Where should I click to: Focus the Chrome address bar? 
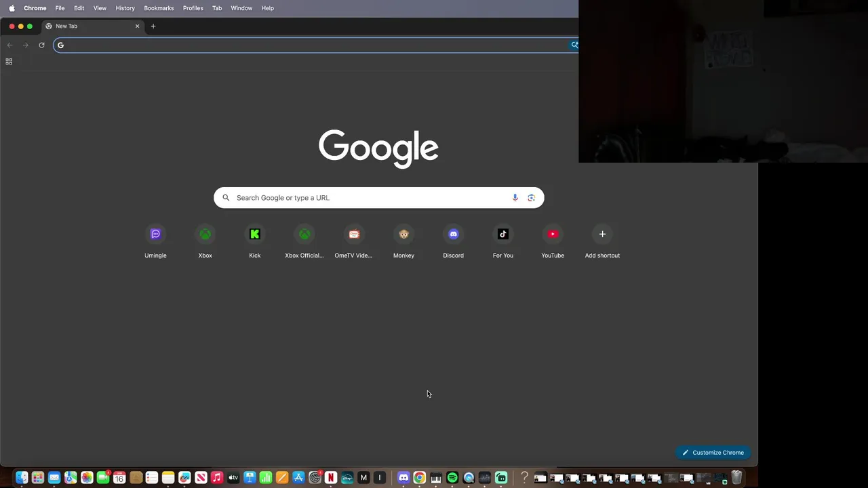click(316, 45)
